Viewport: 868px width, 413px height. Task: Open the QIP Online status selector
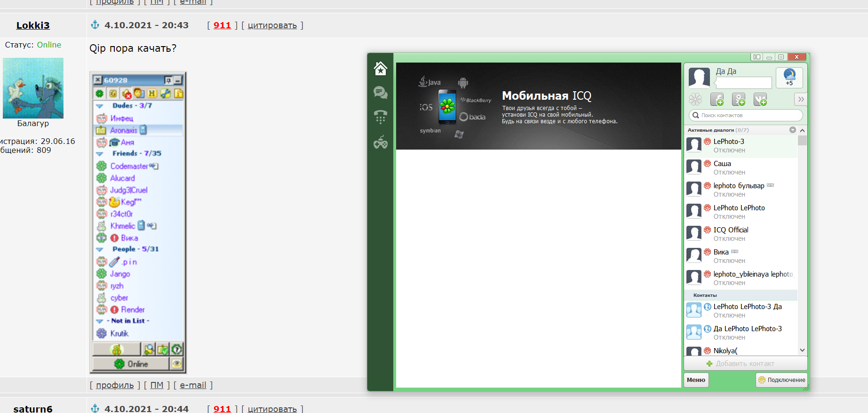pos(131,364)
